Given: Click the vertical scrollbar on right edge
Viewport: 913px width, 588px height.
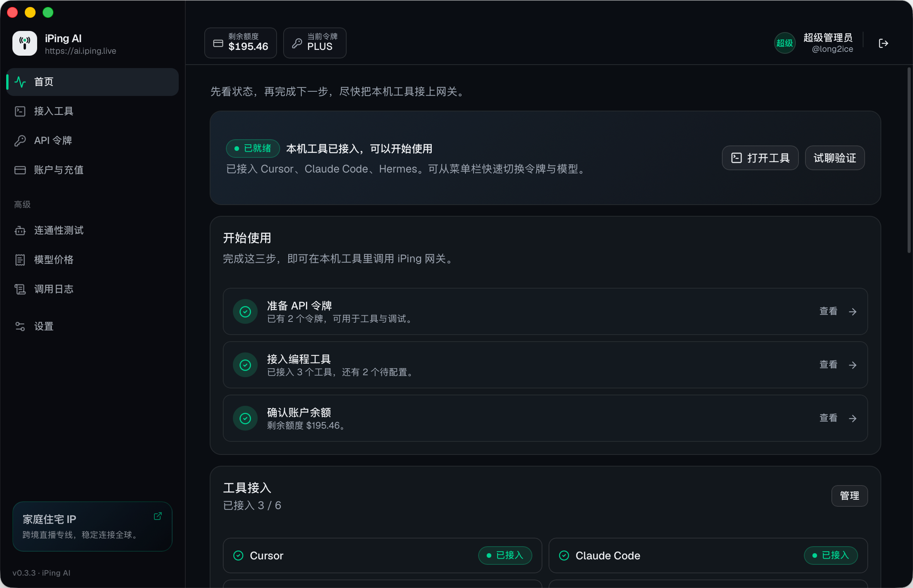Looking at the screenshot, I should pyautogui.click(x=909, y=161).
